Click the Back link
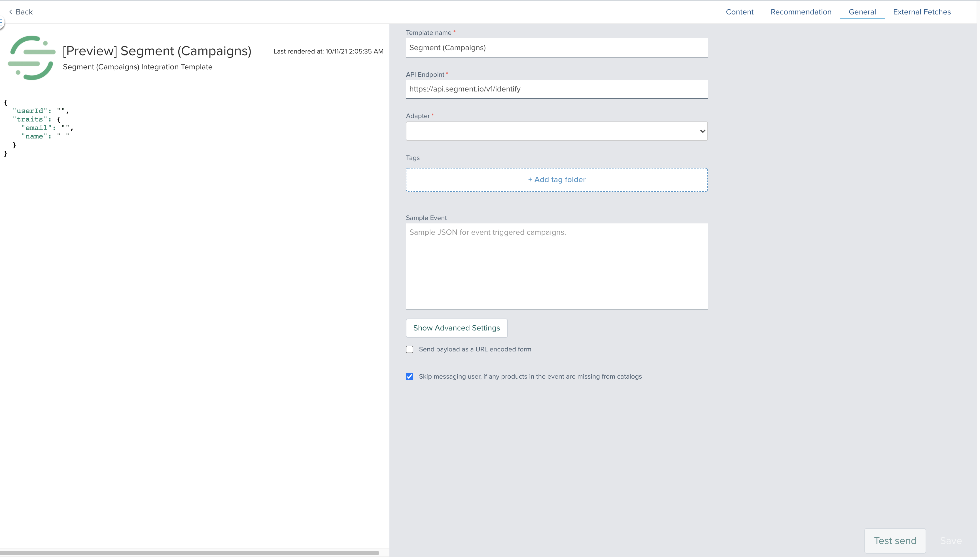 pos(24,12)
